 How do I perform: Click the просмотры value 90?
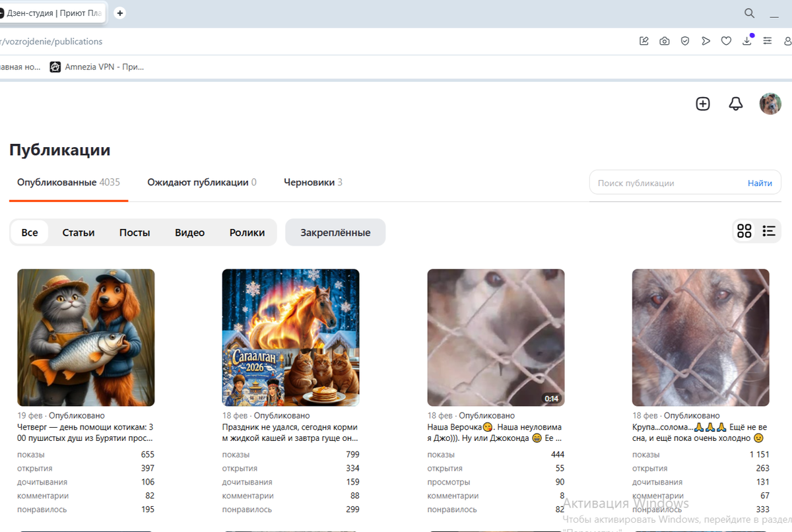click(x=559, y=482)
